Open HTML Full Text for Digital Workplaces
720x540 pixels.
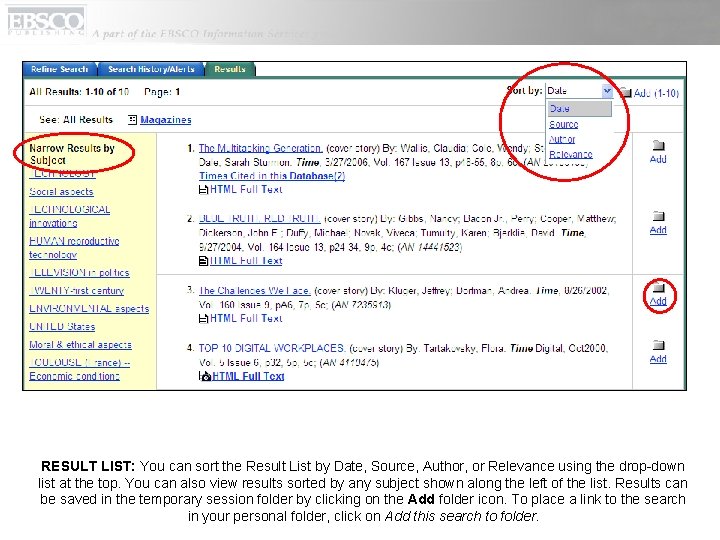248,376
